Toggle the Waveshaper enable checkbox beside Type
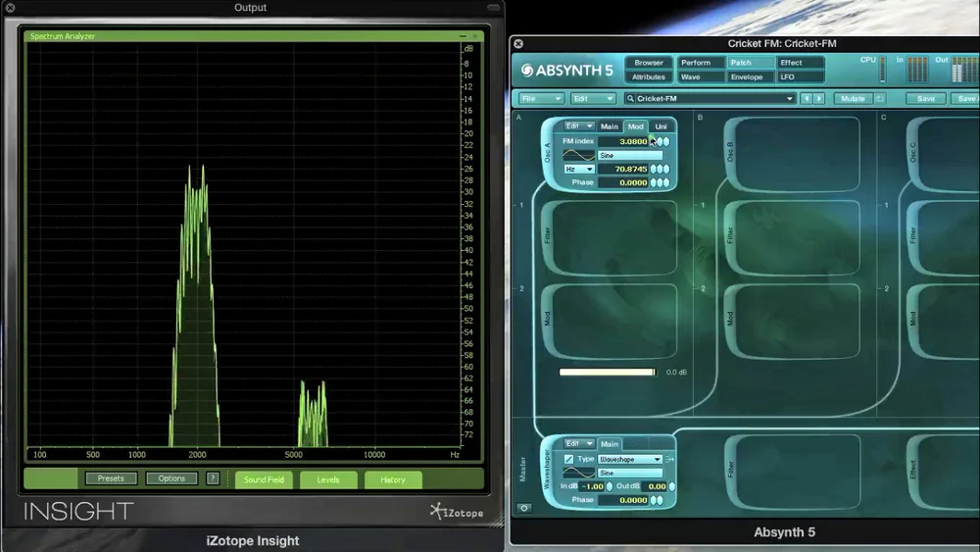The image size is (980, 552). (568, 460)
